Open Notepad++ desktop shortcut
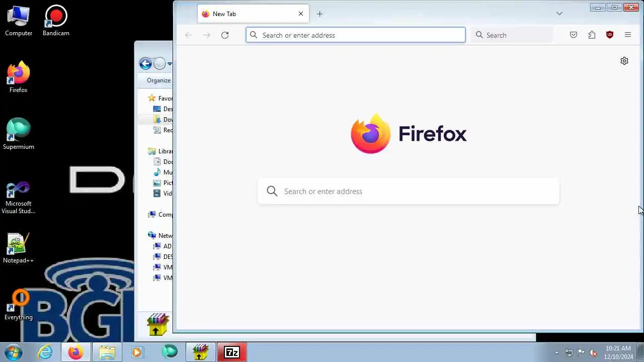The width and height of the screenshot is (644, 362). coord(19,248)
